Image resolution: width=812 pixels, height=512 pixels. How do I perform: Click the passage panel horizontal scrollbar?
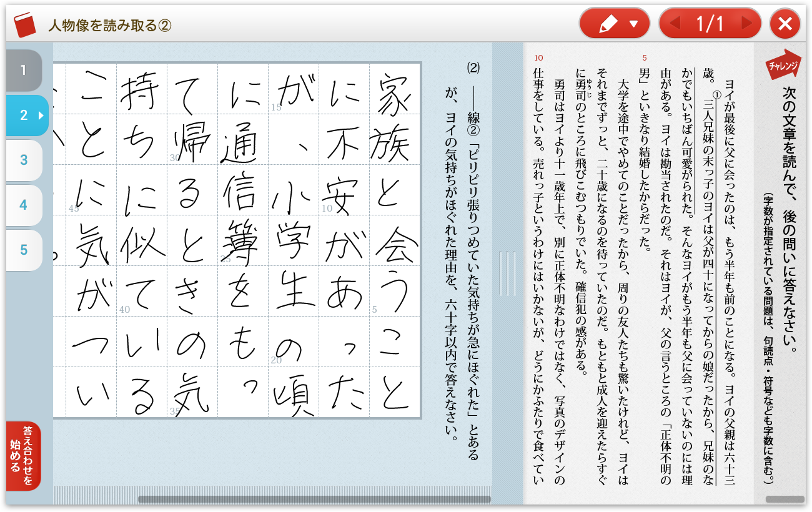(785, 500)
